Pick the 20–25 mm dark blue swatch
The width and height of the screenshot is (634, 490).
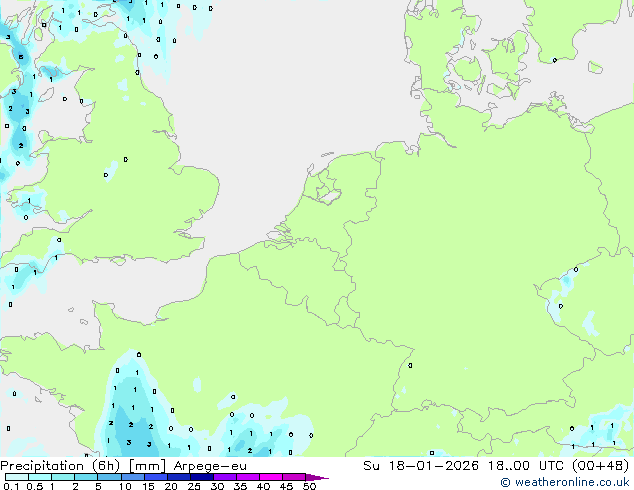pos(178,477)
